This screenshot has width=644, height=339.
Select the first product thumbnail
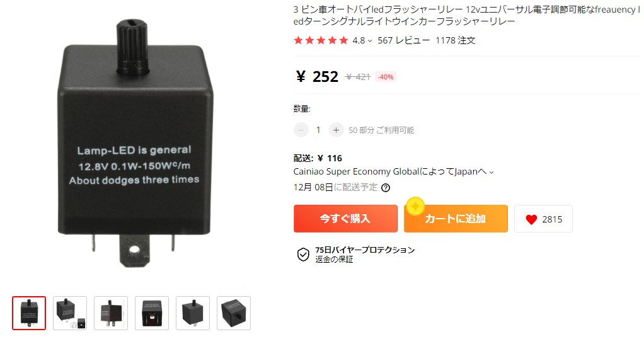[x=29, y=313]
